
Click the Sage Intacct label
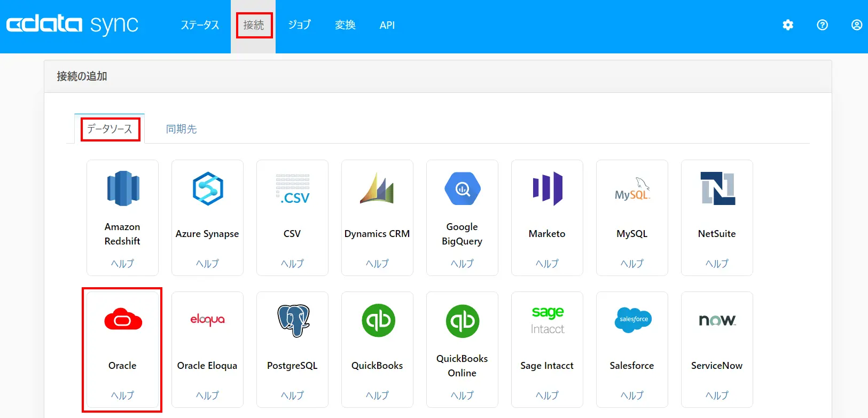[547, 366]
